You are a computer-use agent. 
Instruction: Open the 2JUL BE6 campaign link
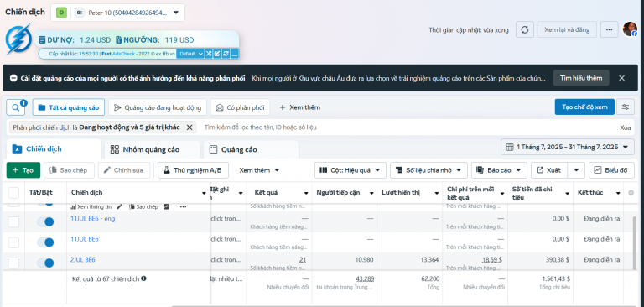(83, 260)
